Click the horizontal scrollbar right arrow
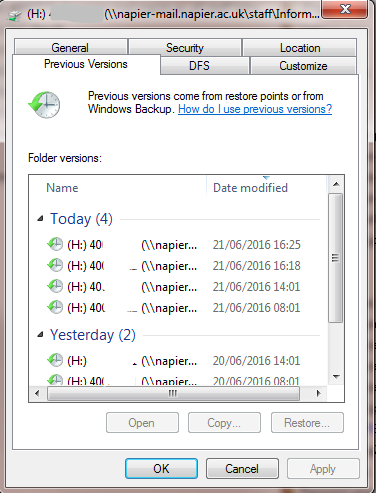 tap(318, 394)
